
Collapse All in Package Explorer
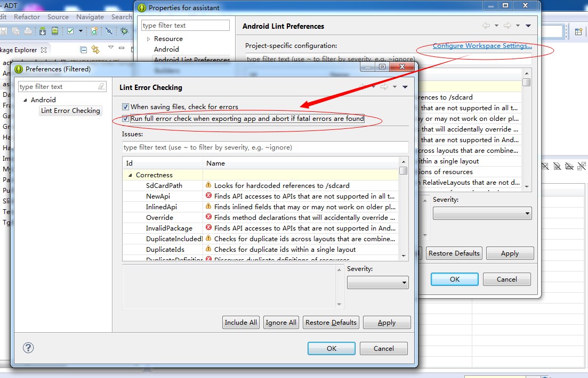(84, 50)
